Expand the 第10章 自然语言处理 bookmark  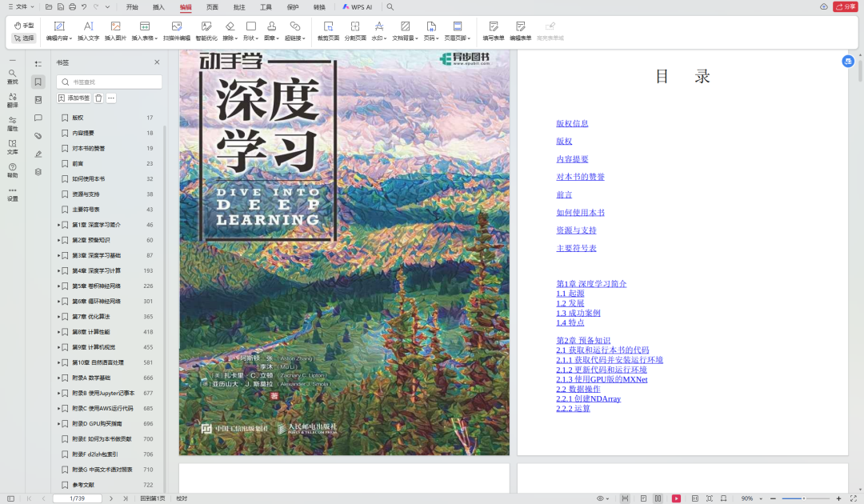59,362
